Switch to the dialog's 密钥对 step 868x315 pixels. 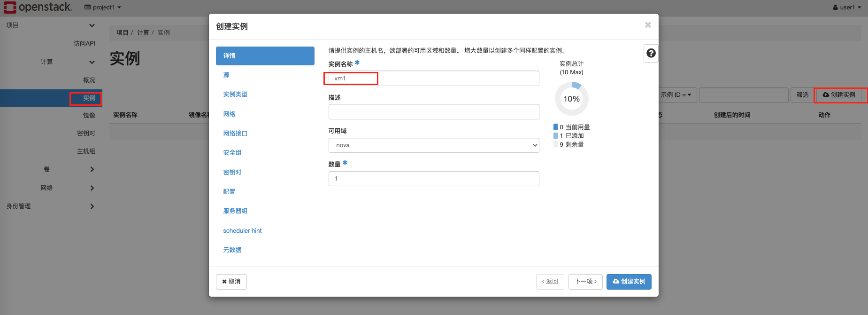pyautogui.click(x=232, y=172)
